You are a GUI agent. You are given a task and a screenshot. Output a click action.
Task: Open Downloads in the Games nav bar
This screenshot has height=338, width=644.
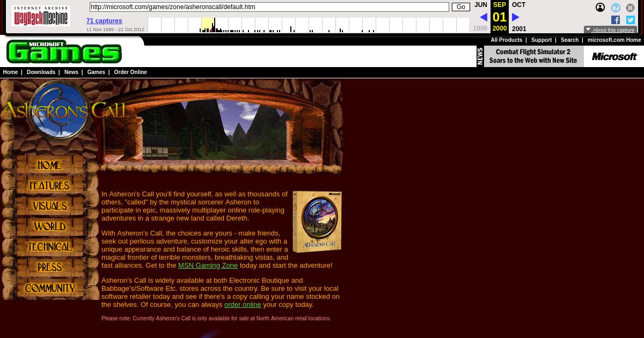click(41, 72)
